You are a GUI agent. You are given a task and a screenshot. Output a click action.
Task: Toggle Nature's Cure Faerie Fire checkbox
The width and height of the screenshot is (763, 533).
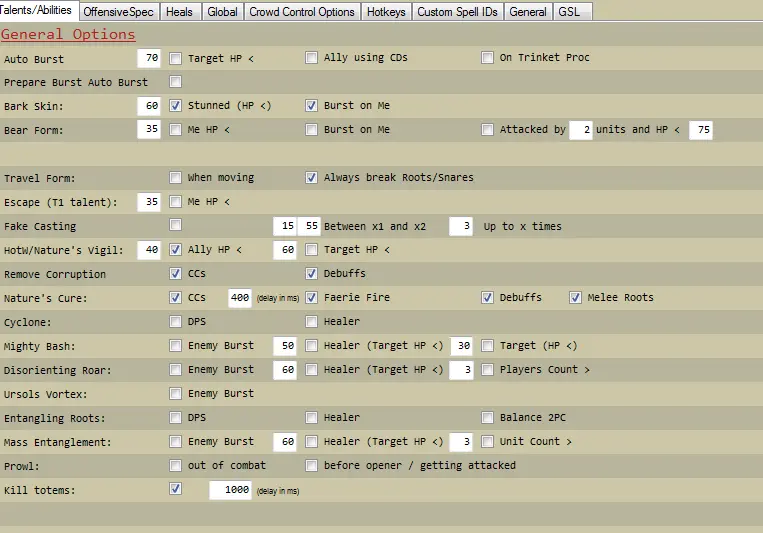(312, 298)
